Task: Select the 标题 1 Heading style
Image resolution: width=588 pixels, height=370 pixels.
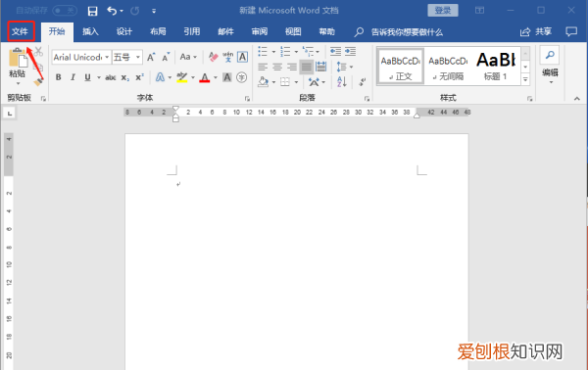Action: 495,67
